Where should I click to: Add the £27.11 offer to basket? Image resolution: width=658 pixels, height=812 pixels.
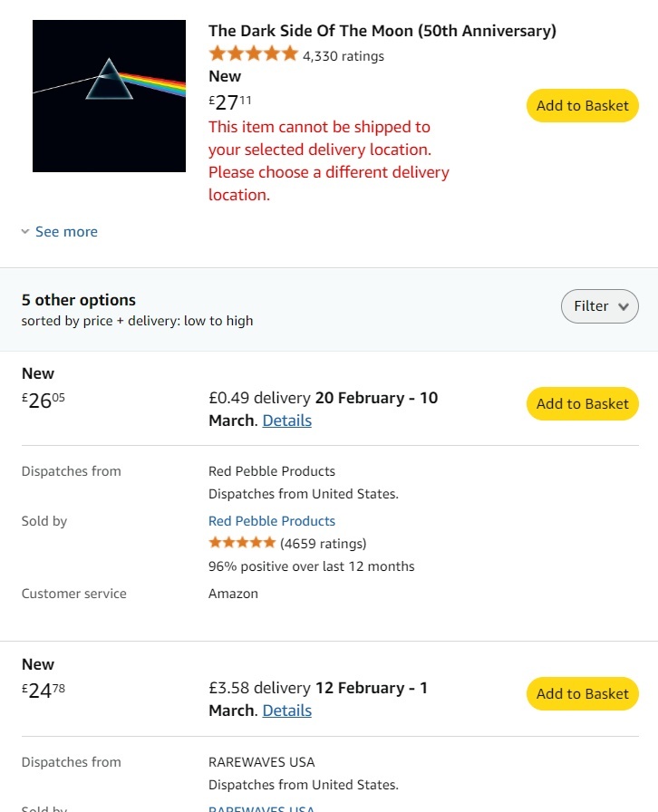[583, 106]
